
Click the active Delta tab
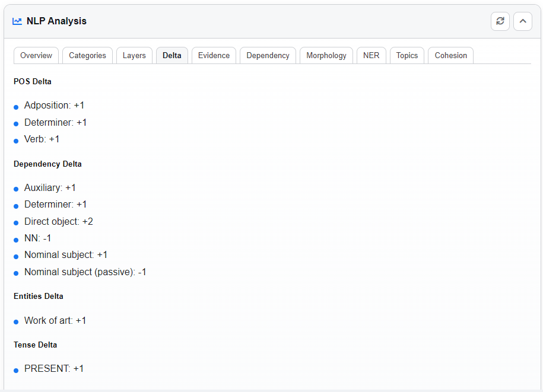[172, 55]
